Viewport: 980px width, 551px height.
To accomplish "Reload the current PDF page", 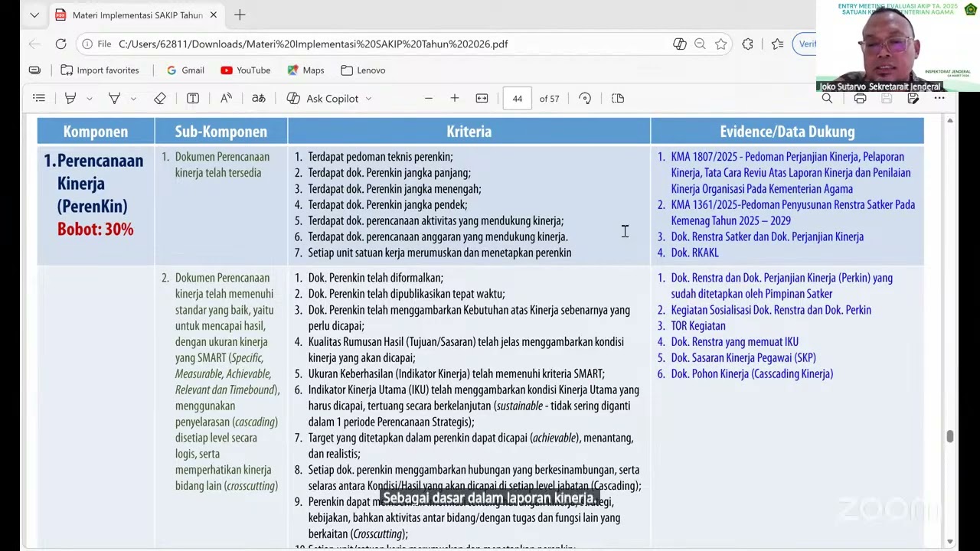I will coord(60,44).
